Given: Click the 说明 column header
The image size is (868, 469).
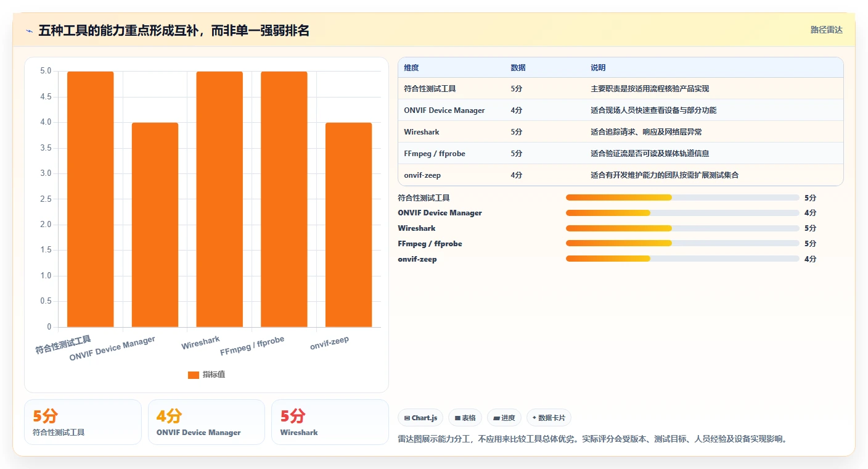Looking at the screenshot, I should pyautogui.click(x=598, y=68).
